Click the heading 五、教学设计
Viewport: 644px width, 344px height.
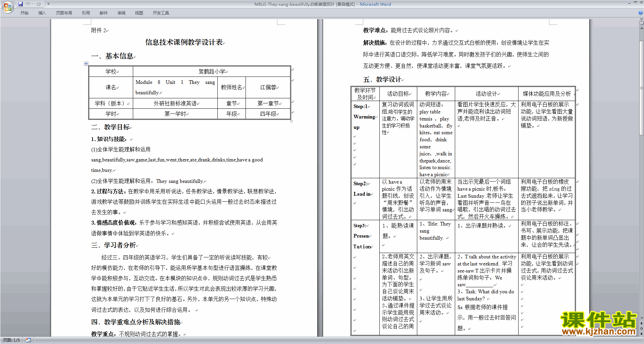(x=382, y=80)
